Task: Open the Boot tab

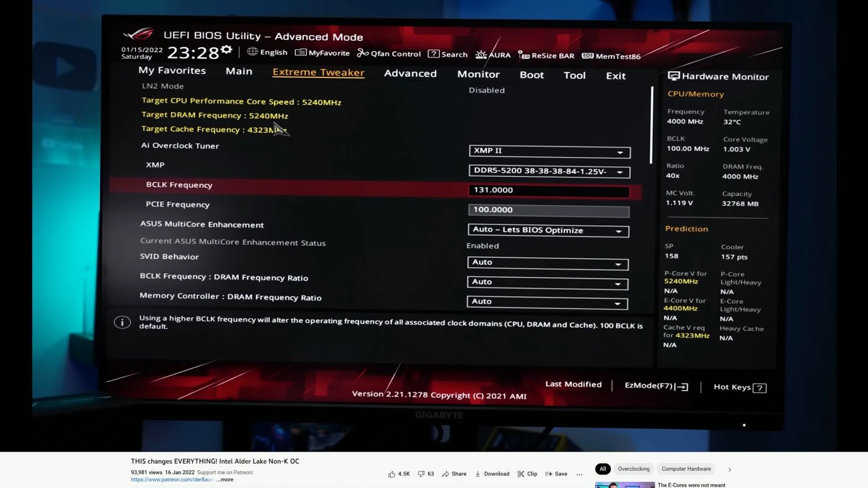Action: coord(532,75)
